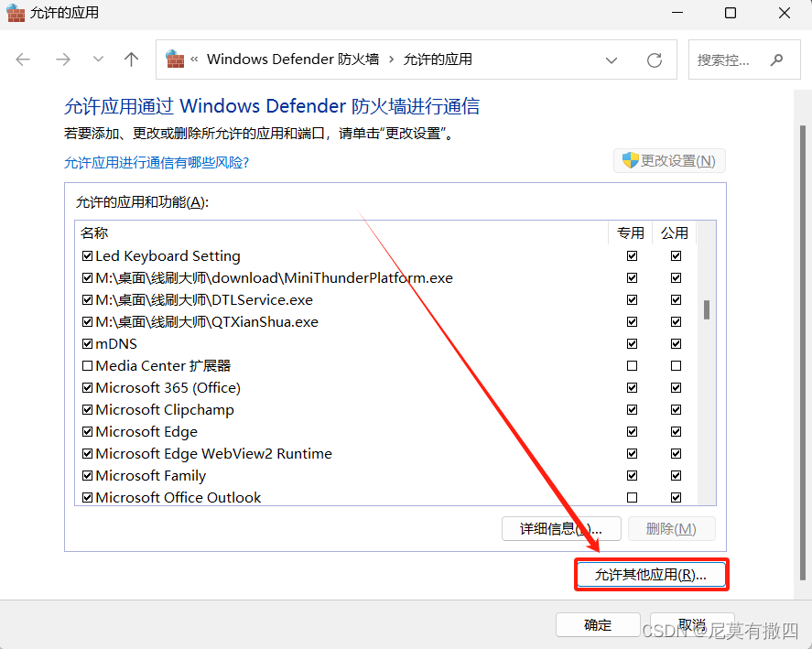
Task: Open the recent locations chevron
Action: click(98, 59)
